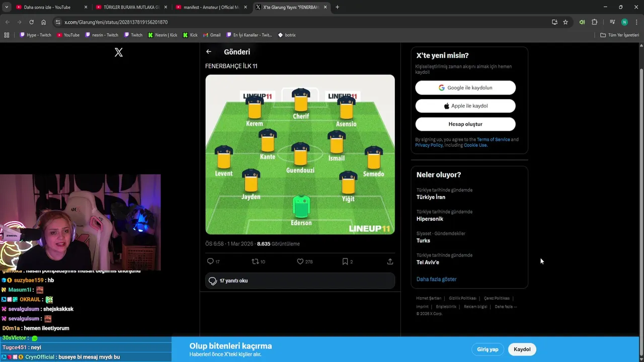
Task: Open YouTube bookmark
Action: point(68,35)
